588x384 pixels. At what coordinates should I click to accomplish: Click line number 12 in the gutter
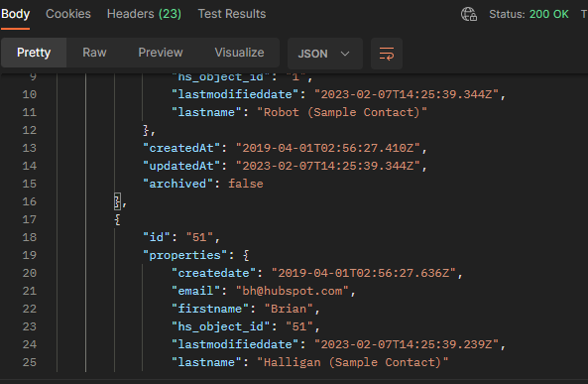[x=29, y=130]
